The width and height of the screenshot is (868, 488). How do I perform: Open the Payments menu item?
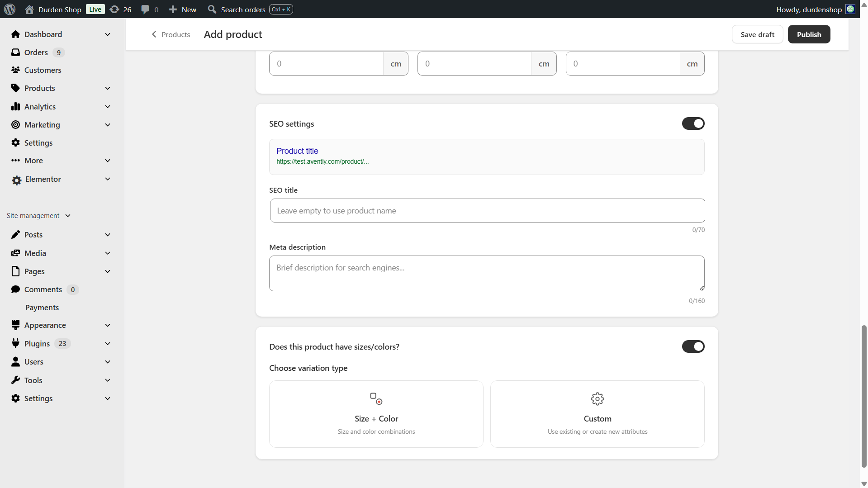point(42,307)
